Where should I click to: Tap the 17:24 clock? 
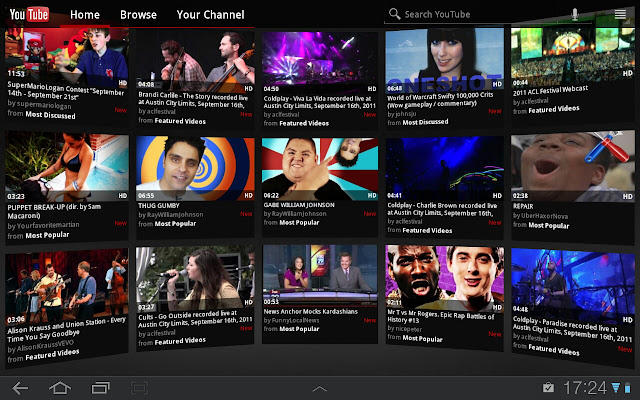[x=585, y=387]
